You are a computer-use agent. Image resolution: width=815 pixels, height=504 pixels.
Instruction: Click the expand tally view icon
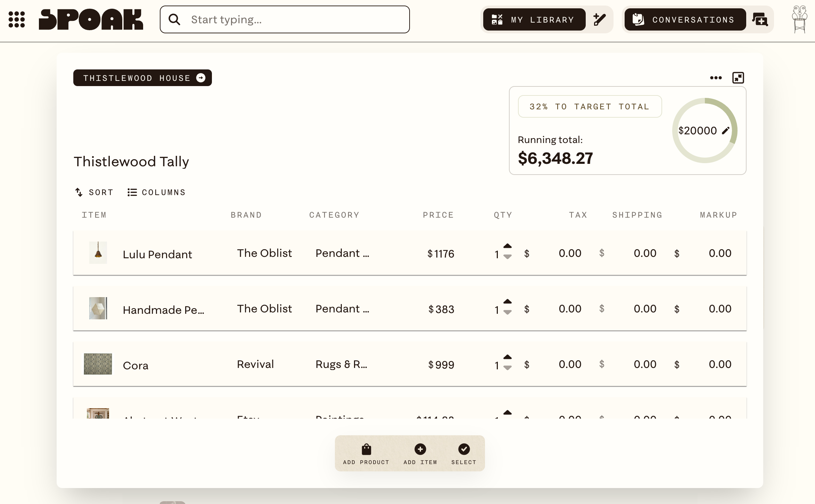pos(738,78)
